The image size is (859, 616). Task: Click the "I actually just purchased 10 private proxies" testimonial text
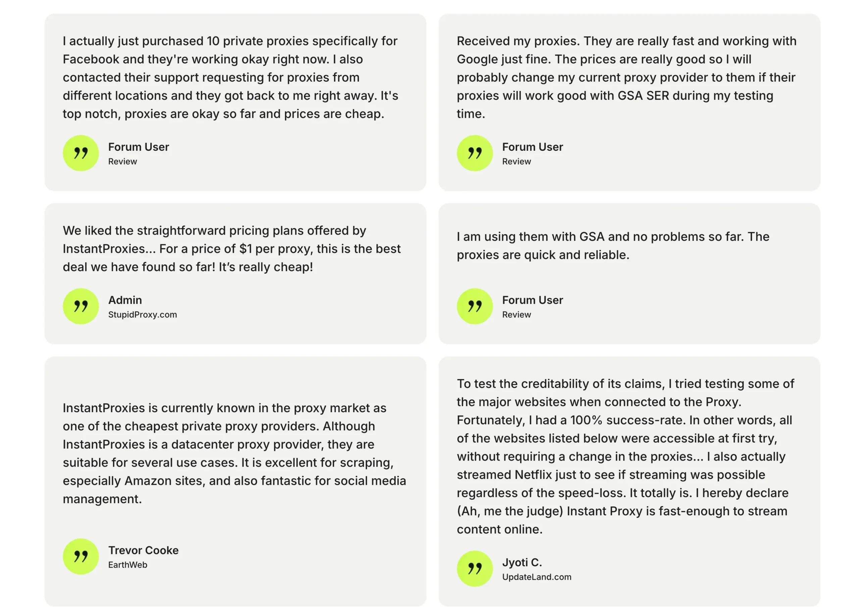click(x=230, y=77)
